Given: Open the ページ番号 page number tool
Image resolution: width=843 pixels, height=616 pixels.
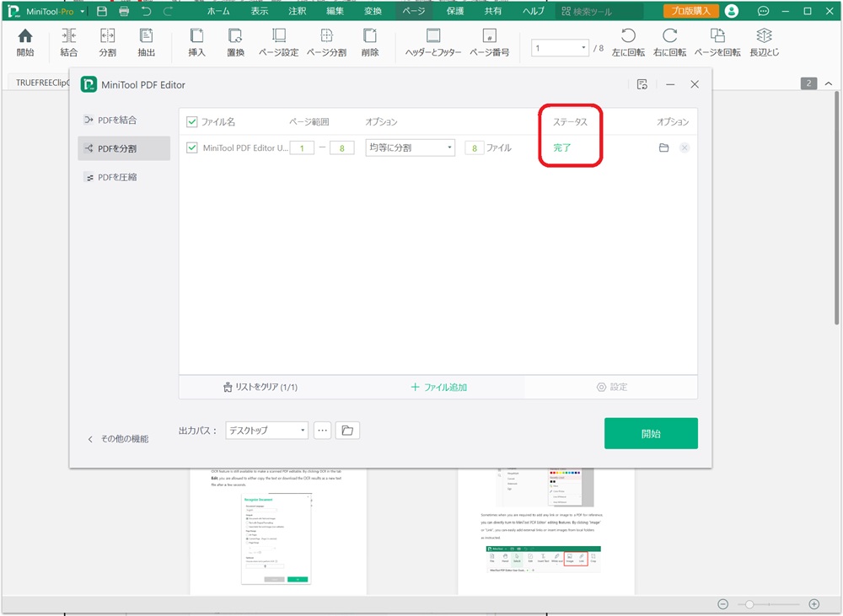Looking at the screenshot, I should 489,42.
